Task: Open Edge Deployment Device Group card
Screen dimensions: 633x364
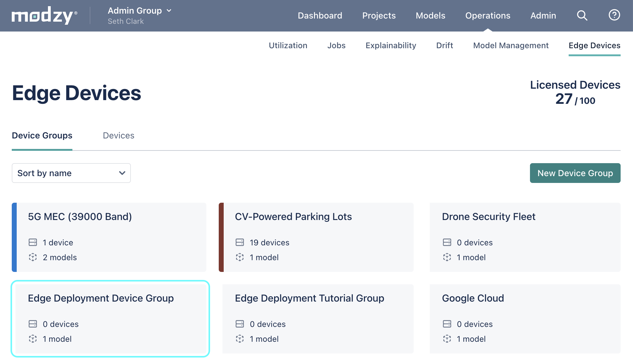Action: (x=110, y=319)
